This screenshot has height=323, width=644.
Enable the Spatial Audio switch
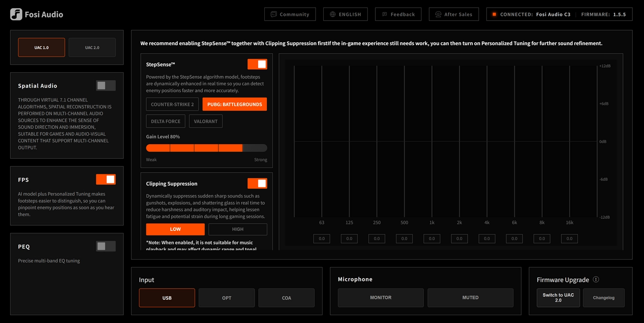pos(106,85)
